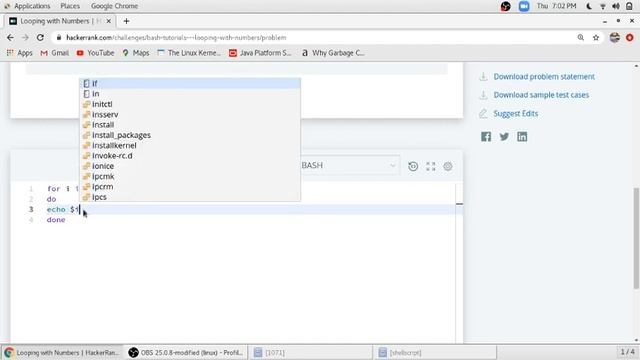This screenshot has height=360, width=640.
Task: Select 'ipcs' autocomplete entry
Action: point(190,197)
